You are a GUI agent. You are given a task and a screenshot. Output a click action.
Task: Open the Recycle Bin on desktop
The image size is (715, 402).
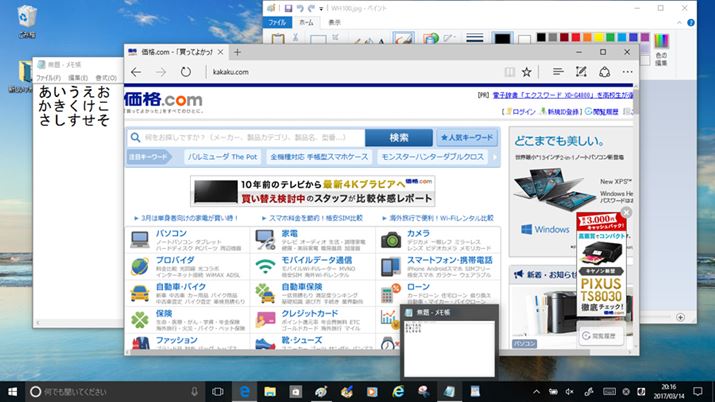27,17
